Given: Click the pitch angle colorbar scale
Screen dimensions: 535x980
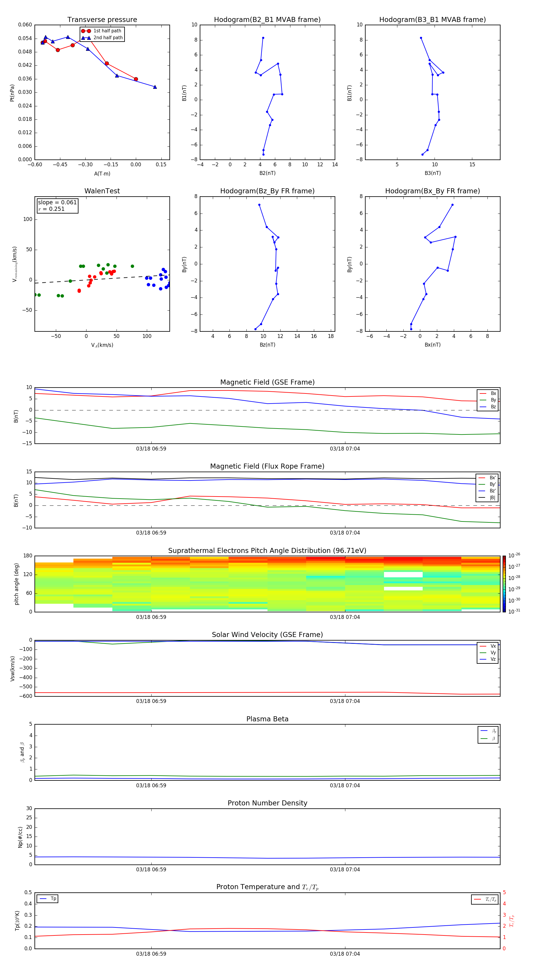Looking at the screenshot, I should 504,584.
